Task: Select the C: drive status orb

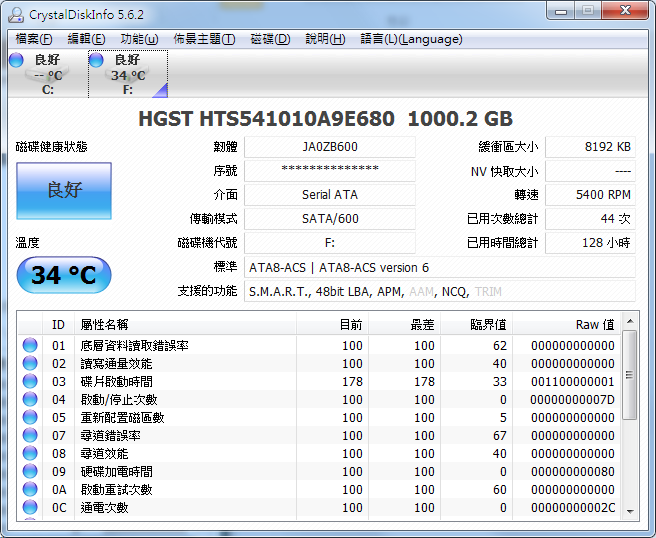Action: pyautogui.click(x=16, y=61)
